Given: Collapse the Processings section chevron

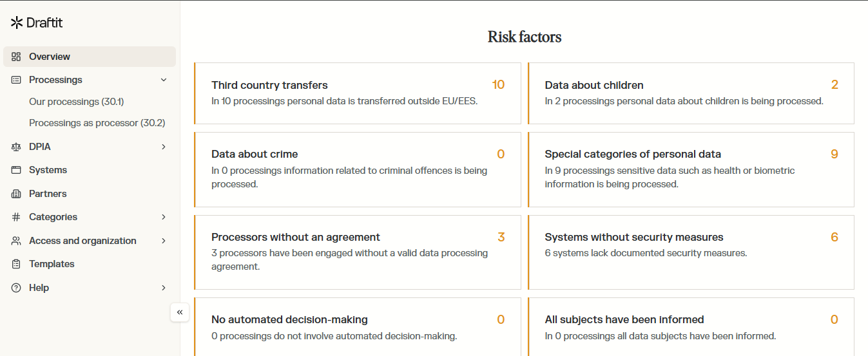Looking at the screenshot, I should pos(164,80).
